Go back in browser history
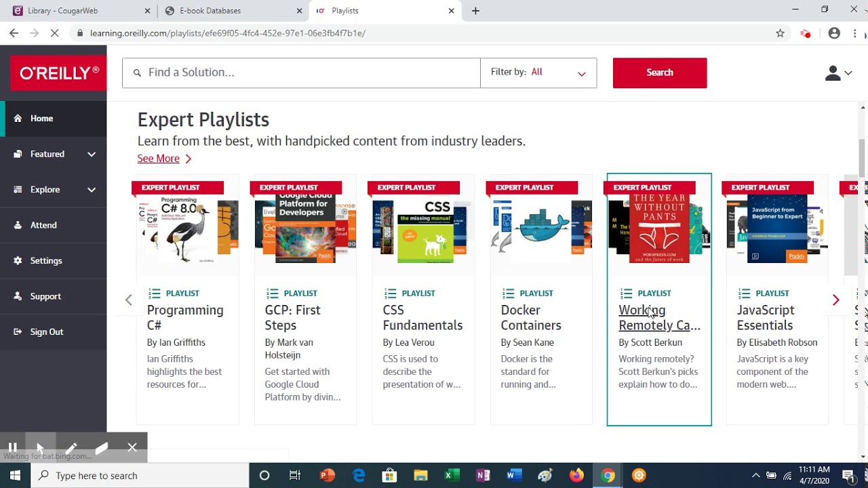This screenshot has width=868, height=488. pos(14,33)
